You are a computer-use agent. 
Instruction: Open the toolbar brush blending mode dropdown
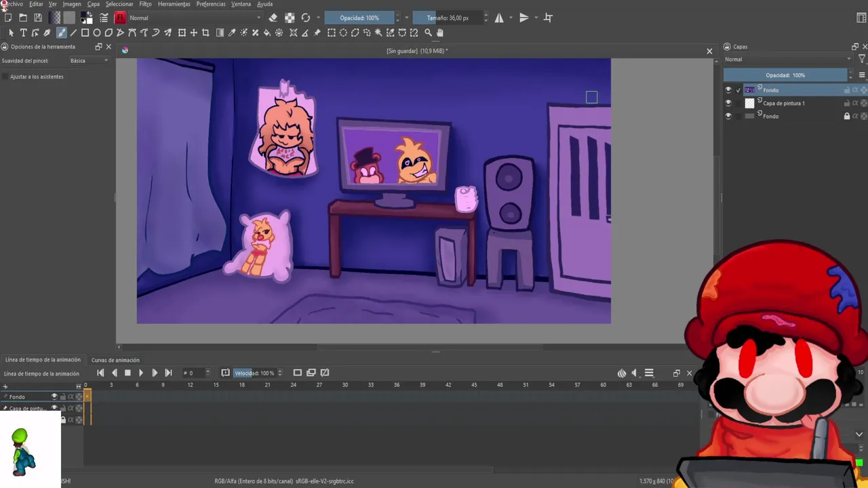click(195, 18)
